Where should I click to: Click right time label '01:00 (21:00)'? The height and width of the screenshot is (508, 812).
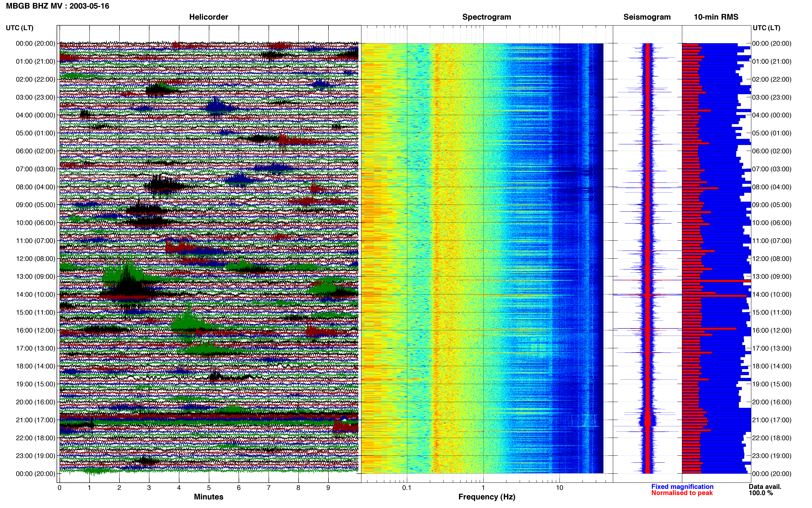772,61
